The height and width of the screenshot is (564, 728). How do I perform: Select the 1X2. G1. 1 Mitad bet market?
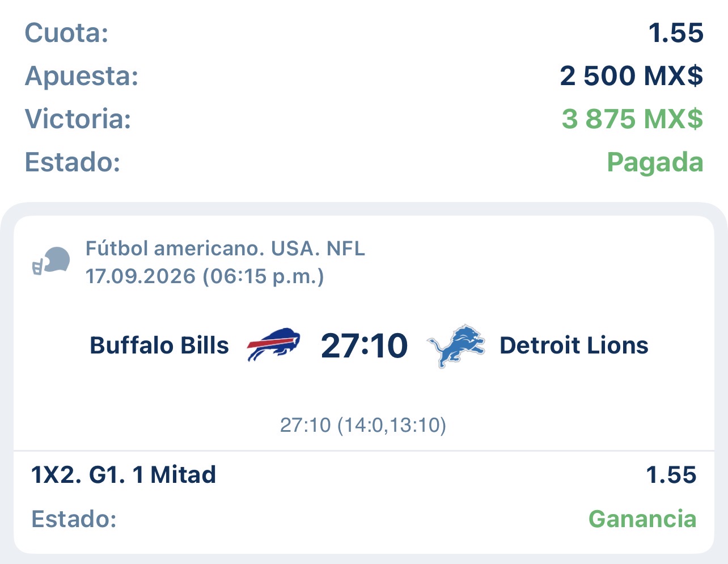124,475
